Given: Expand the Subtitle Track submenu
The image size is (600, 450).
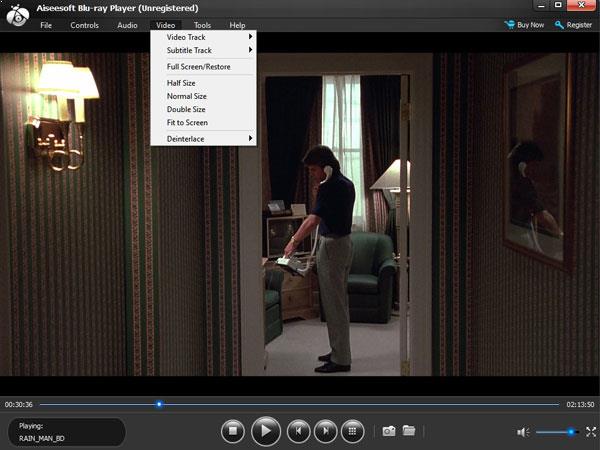Looking at the screenshot, I should (204, 50).
